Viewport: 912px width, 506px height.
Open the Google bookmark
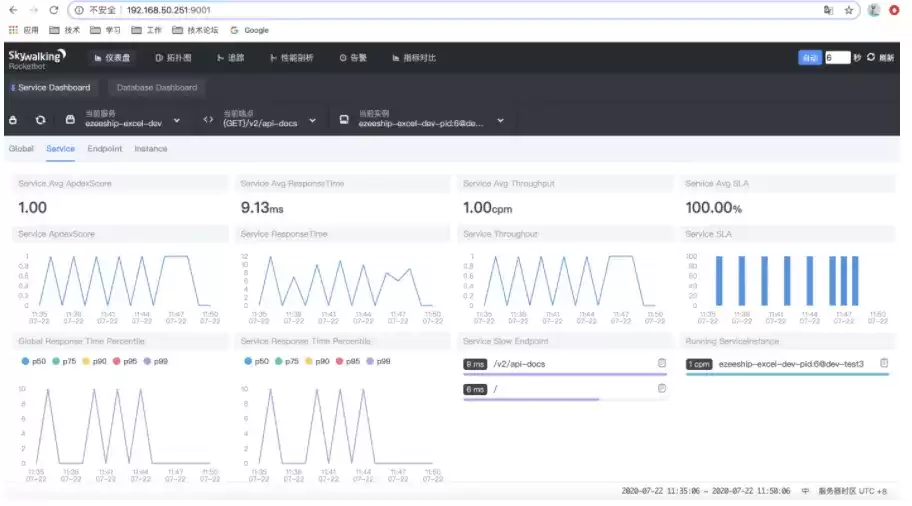point(250,30)
